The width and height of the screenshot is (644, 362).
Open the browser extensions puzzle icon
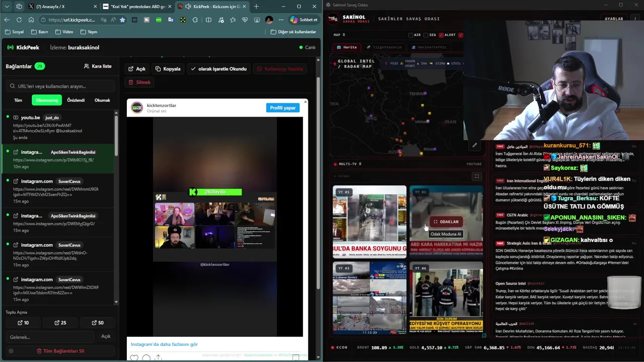[195, 20]
